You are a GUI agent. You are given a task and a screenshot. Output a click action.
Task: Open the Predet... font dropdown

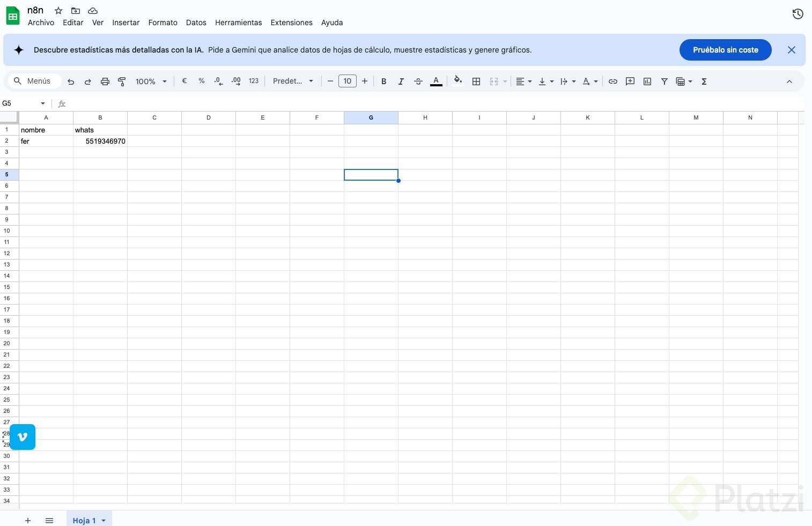(x=293, y=81)
